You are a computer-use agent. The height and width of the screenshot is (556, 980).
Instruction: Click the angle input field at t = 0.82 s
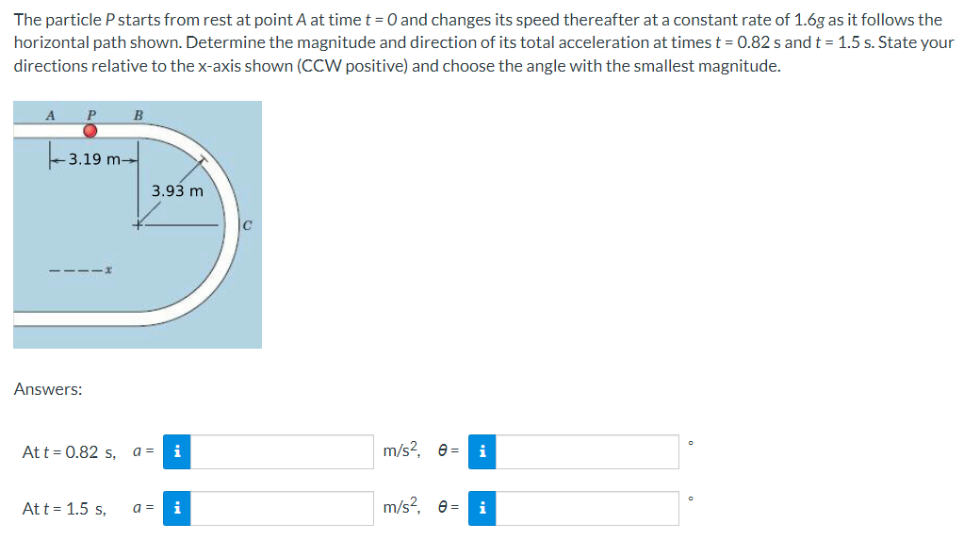(x=589, y=451)
